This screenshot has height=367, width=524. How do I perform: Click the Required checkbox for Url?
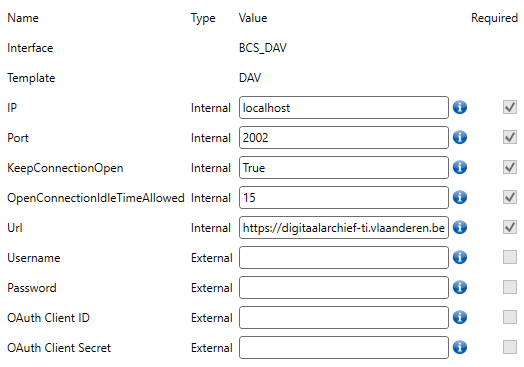point(510,227)
